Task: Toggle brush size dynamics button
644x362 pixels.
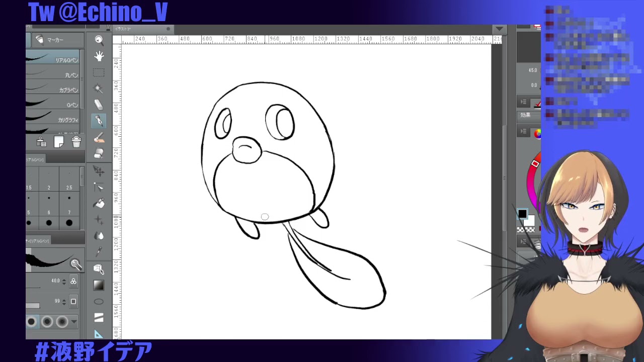Action: pyautogui.click(x=73, y=281)
